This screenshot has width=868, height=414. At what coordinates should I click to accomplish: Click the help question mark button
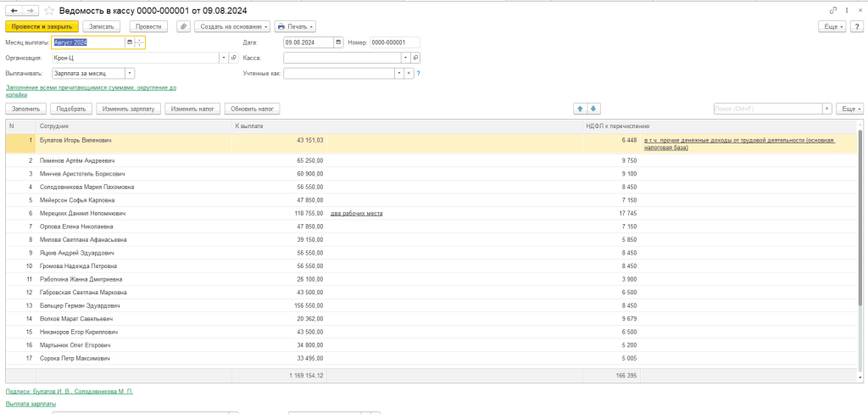pyautogui.click(x=857, y=26)
